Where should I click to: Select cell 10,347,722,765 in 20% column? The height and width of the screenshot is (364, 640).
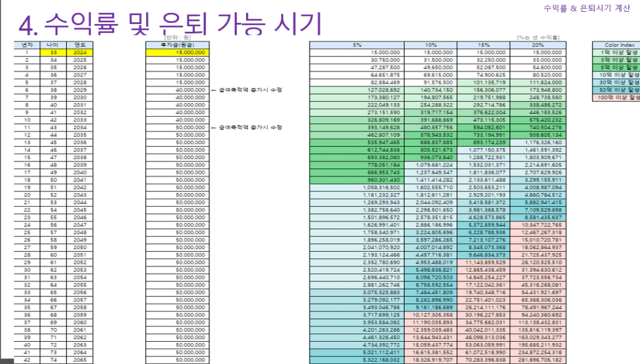[538, 225]
